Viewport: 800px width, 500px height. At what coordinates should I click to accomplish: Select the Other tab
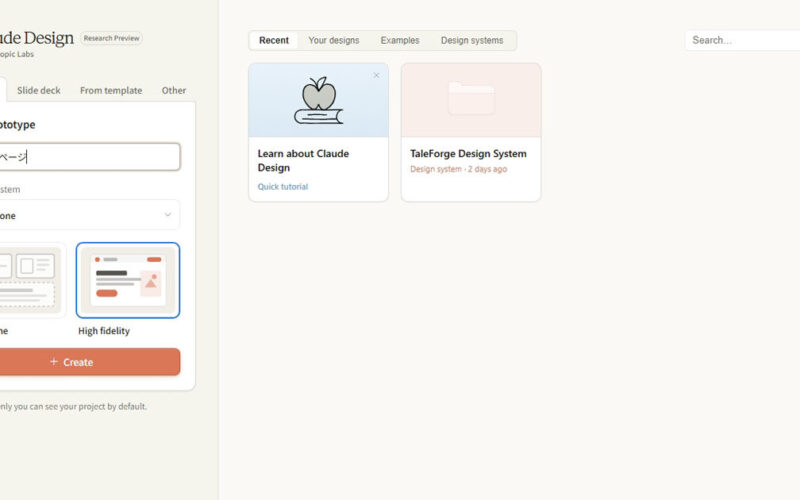coord(173,90)
